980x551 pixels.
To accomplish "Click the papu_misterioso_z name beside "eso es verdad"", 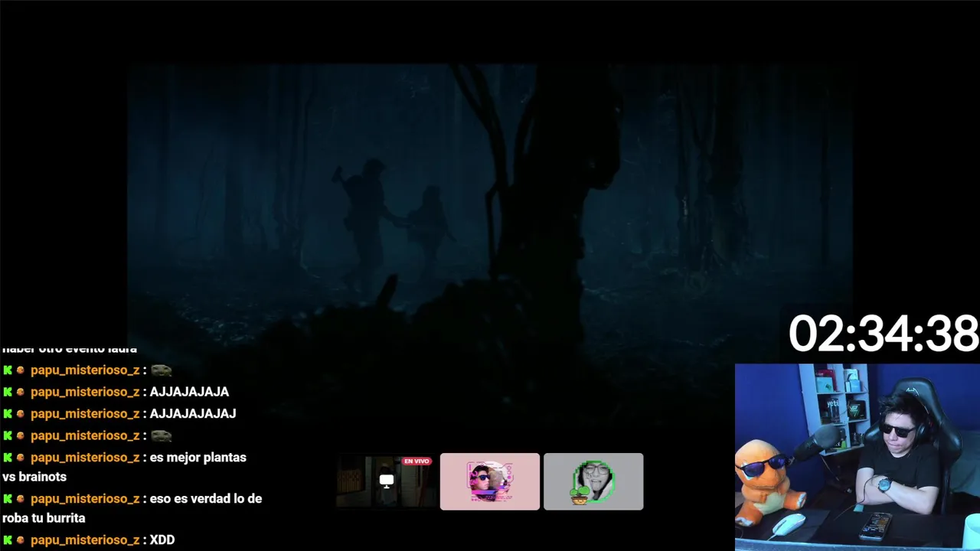I will (85, 499).
